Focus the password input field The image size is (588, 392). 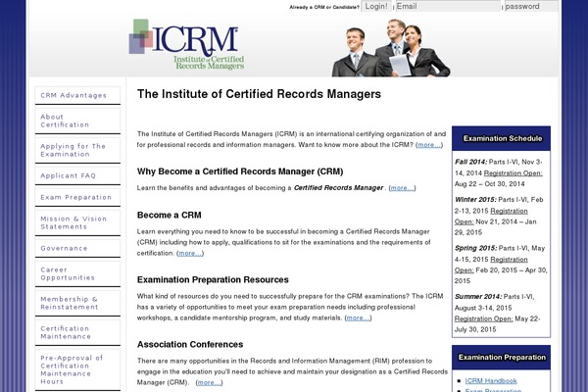pyautogui.click(x=531, y=6)
